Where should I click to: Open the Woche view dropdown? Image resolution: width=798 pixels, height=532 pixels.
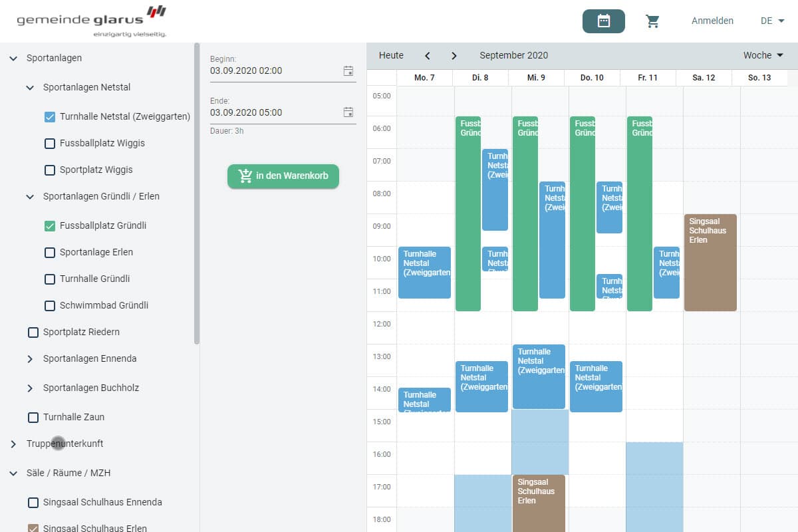pos(763,56)
